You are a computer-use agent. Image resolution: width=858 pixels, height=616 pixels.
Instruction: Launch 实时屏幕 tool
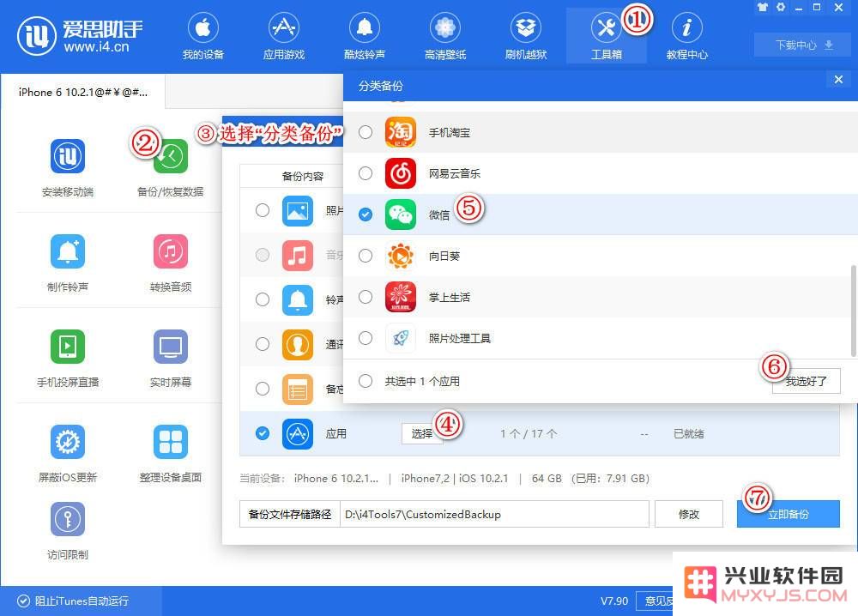[170, 358]
